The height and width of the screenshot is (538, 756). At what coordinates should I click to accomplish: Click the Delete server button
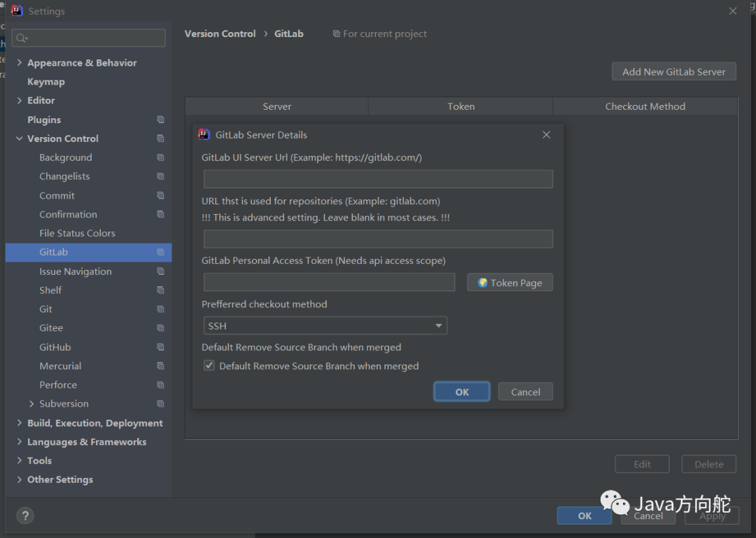click(708, 465)
